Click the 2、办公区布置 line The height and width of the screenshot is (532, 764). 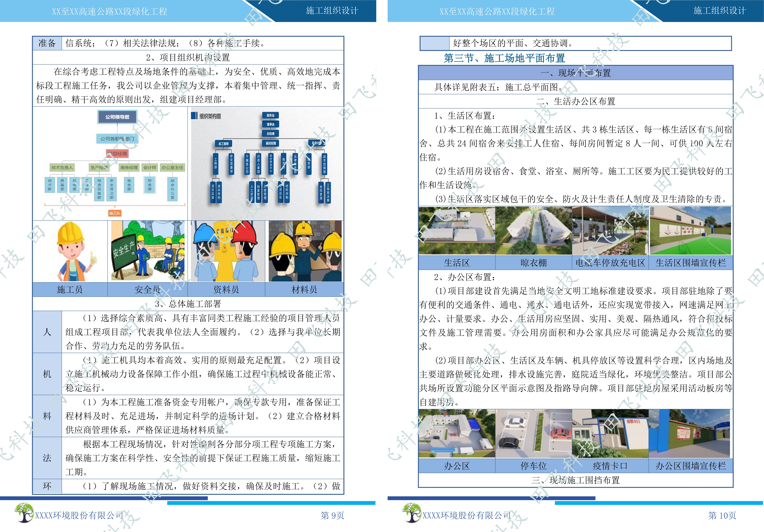point(465,277)
